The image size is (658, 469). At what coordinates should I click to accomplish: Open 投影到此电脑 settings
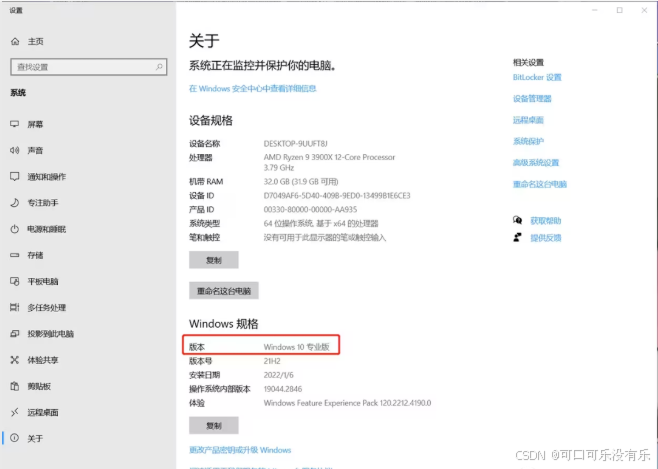51,334
